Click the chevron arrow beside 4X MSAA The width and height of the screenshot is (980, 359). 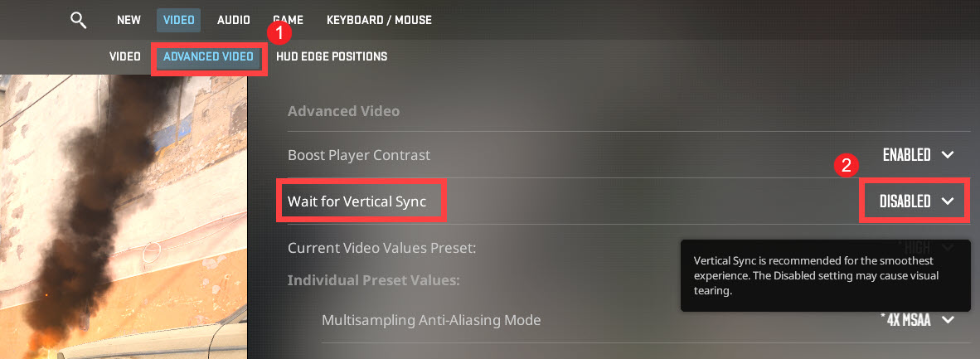(948, 320)
